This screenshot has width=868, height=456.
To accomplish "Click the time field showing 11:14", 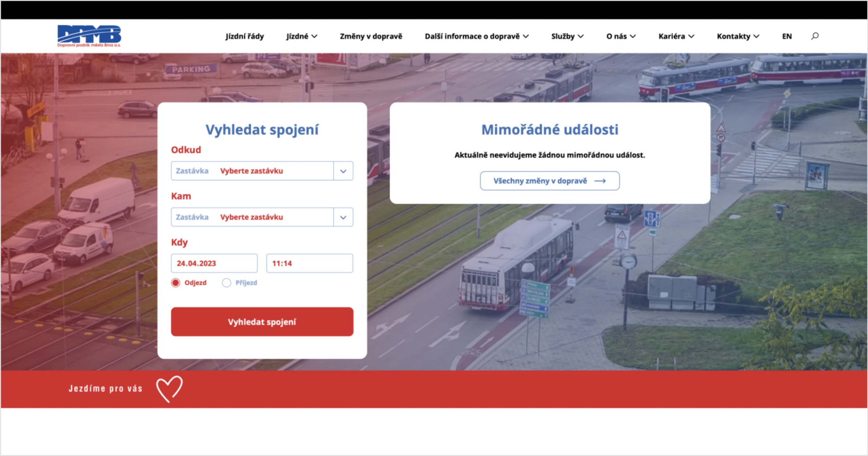I will (x=309, y=263).
